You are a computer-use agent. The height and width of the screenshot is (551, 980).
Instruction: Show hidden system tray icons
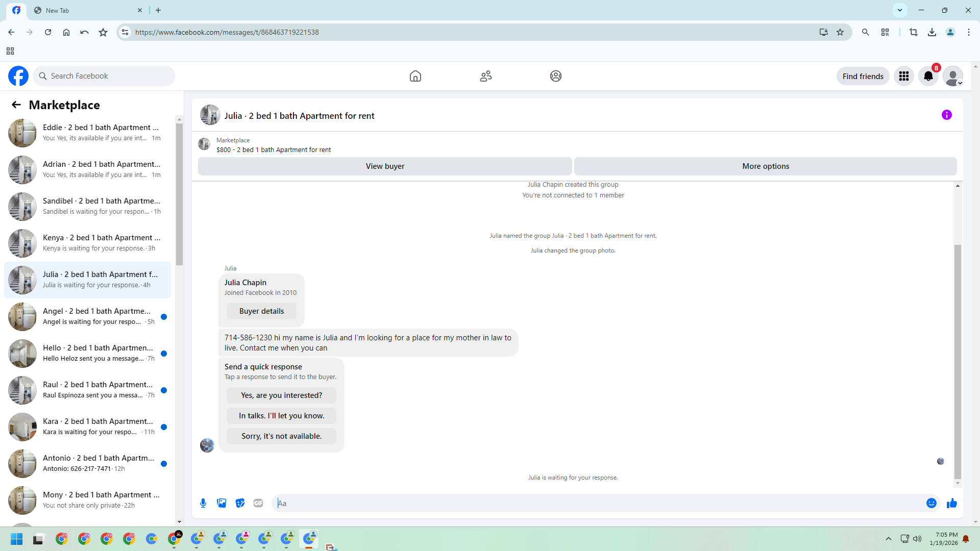tap(889, 539)
